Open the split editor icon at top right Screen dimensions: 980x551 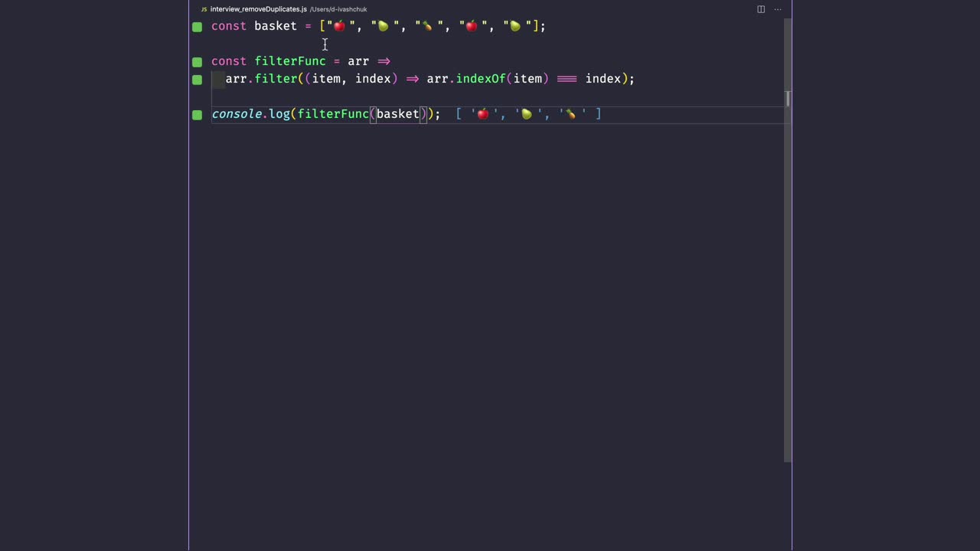point(760,8)
